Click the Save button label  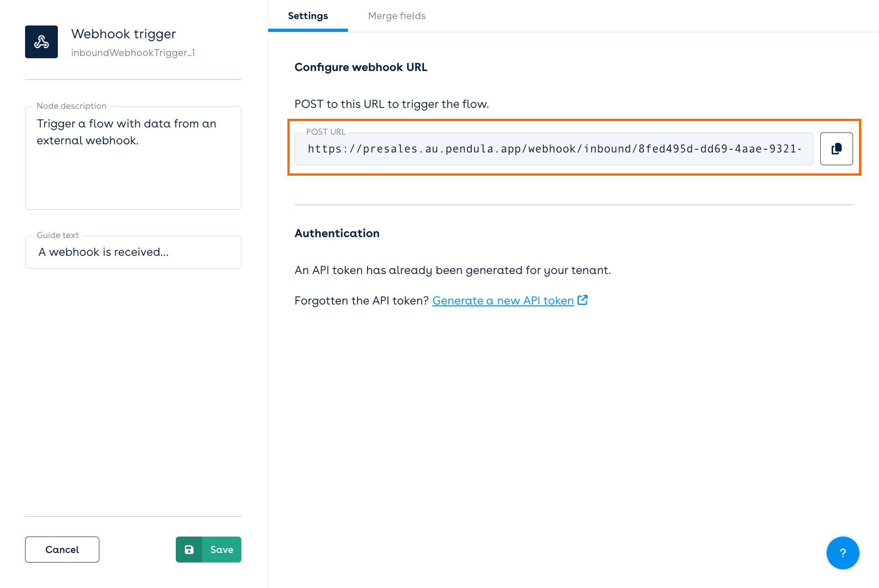pos(222,550)
